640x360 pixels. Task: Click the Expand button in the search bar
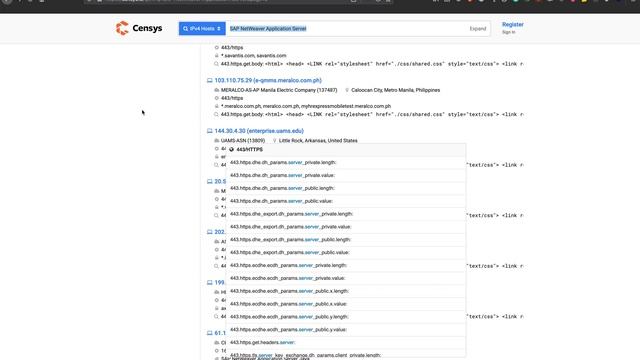point(478,29)
